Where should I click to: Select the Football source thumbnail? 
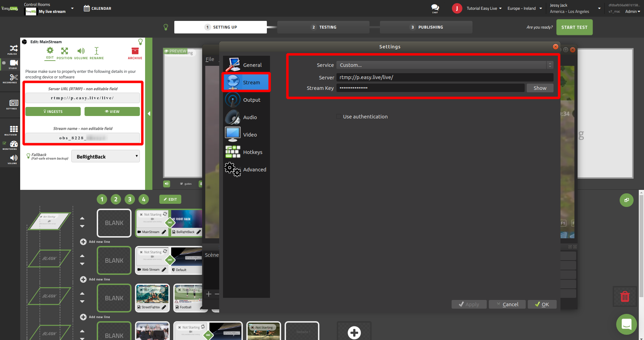click(188, 295)
